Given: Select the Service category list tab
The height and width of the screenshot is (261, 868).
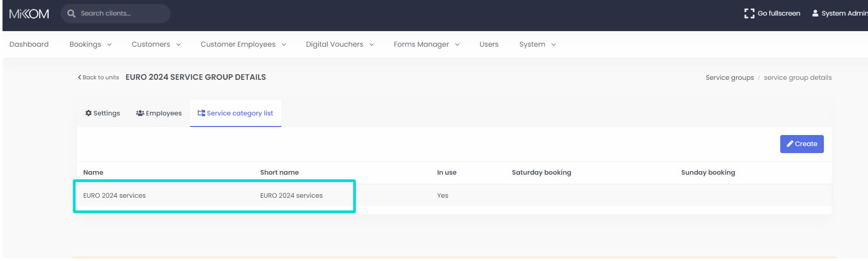Looking at the screenshot, I should click(235, 113).
